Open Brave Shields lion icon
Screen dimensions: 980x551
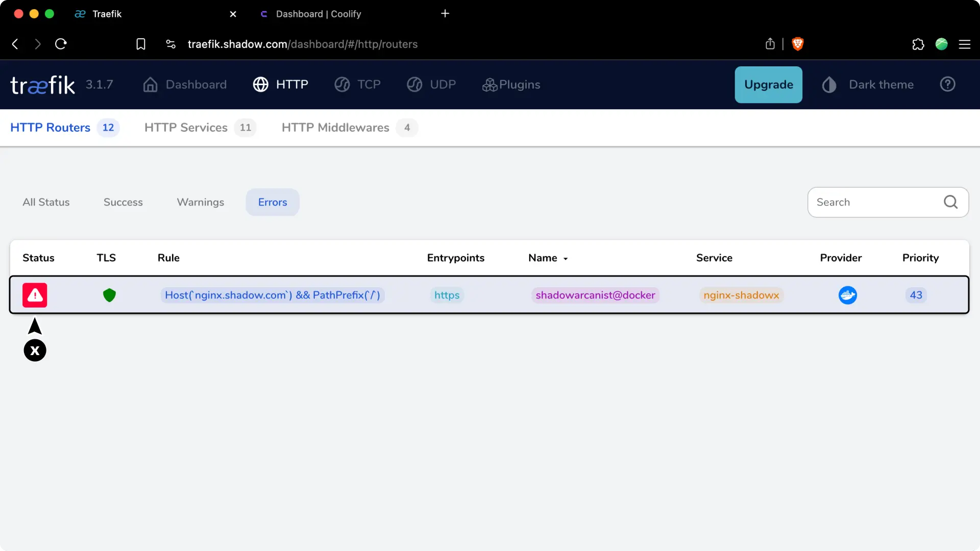(x=797, y=44)
